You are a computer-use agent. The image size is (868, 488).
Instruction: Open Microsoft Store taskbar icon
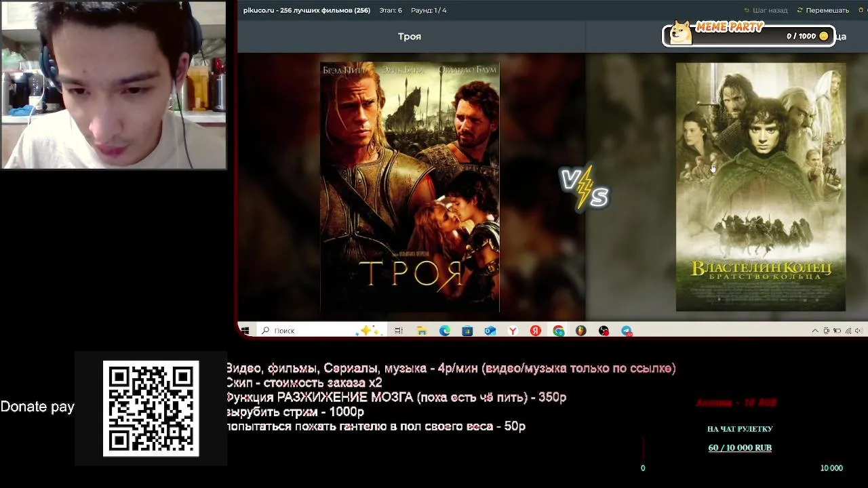467,331
